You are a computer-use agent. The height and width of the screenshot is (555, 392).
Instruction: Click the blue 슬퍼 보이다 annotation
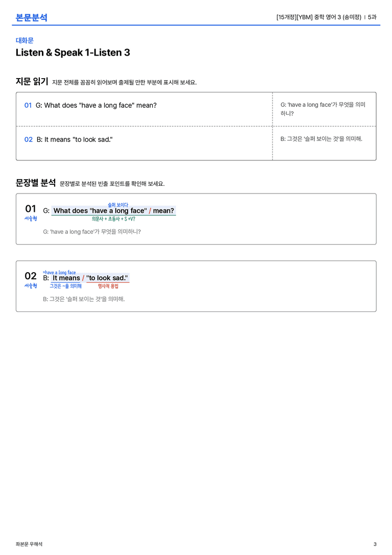(x=118, y=205)
